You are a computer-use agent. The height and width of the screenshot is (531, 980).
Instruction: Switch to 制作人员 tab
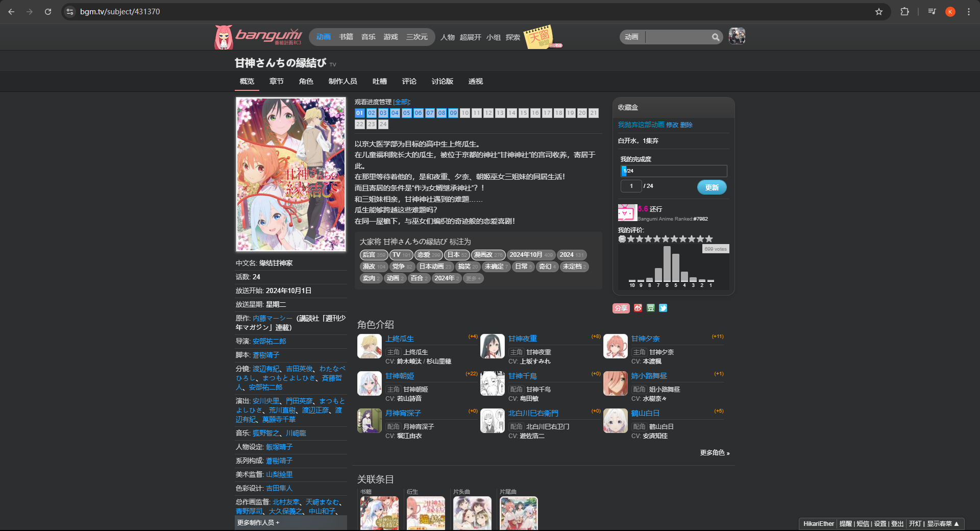click(x=343, y=81)
